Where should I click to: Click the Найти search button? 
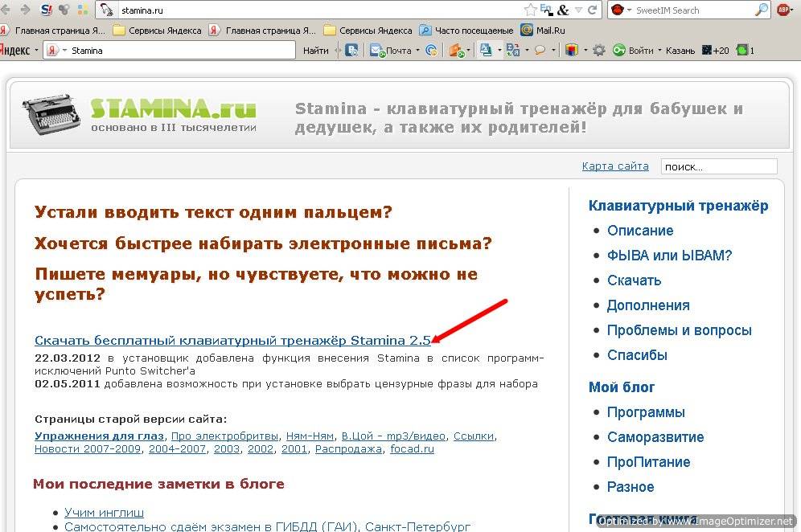[316, 50]
